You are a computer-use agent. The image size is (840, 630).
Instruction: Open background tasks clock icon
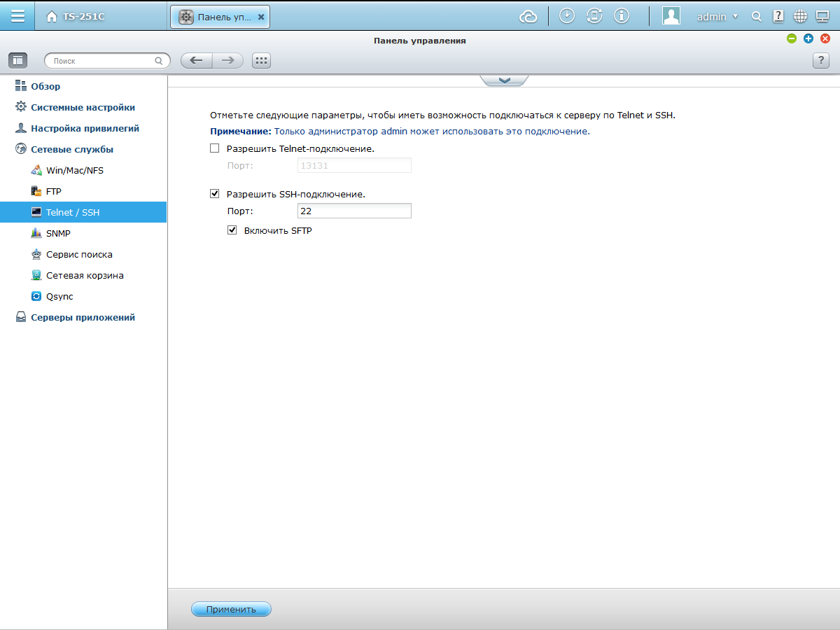567,16
